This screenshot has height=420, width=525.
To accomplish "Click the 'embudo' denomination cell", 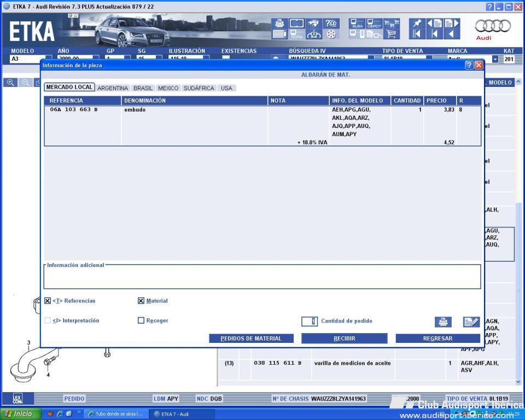I will click(135, 109).
